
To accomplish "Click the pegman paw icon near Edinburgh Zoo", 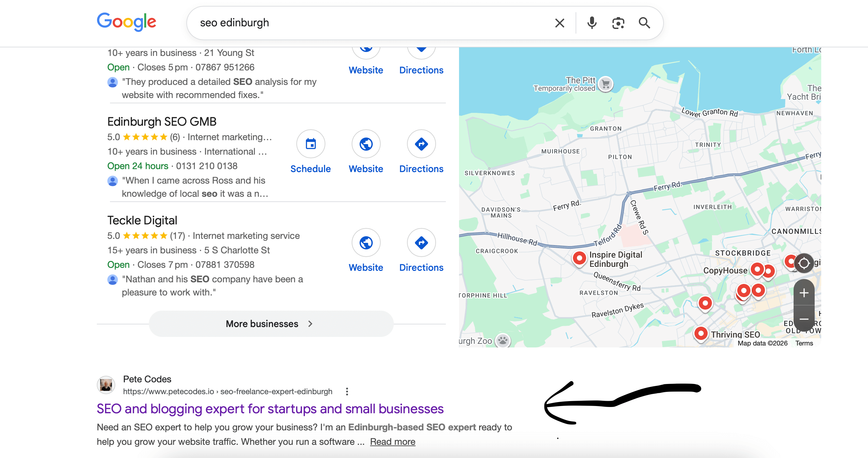I will (502, 341).
